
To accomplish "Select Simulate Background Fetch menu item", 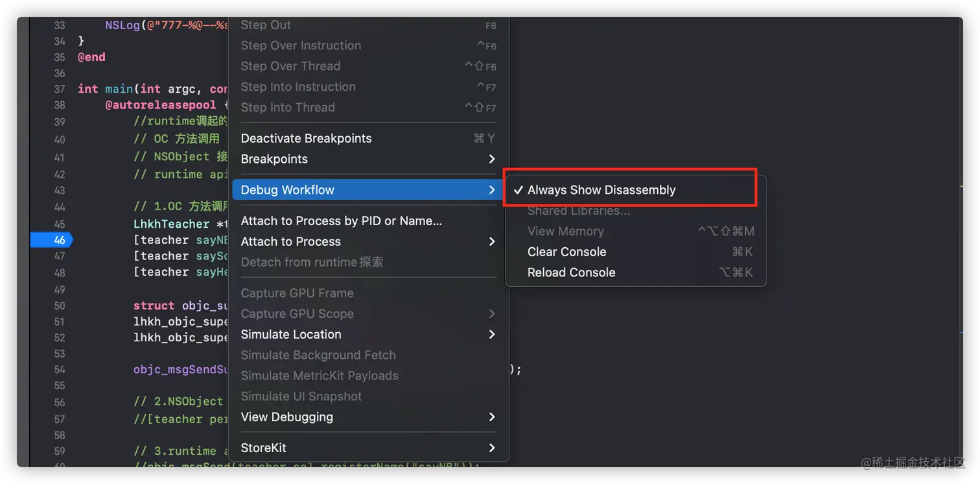I will click(x=368, y=355).
